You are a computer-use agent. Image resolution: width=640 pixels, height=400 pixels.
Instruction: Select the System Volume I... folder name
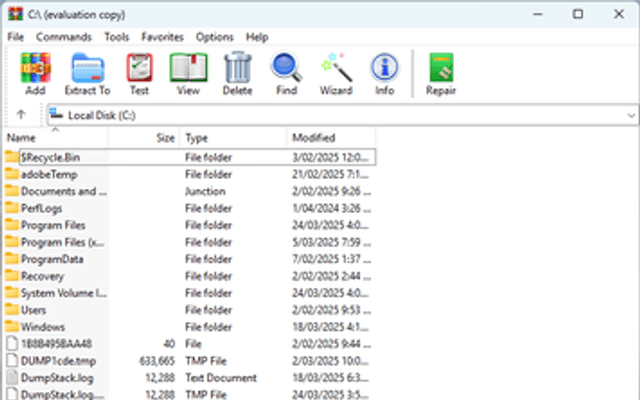(x=64, y=293)
